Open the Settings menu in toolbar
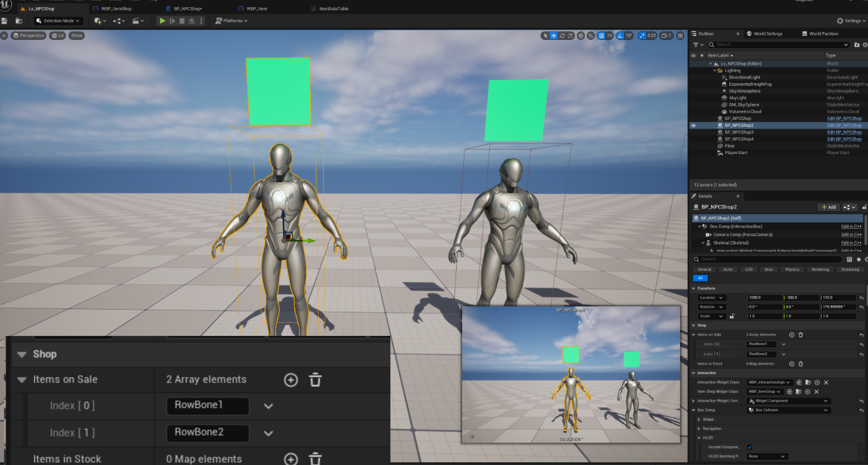868x465 pixels. 852,21
